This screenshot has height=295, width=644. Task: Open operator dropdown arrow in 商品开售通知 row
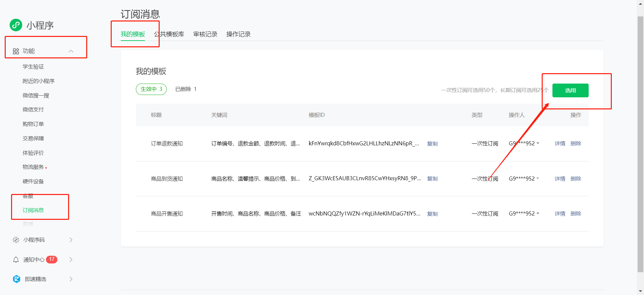tap(538, 214)
